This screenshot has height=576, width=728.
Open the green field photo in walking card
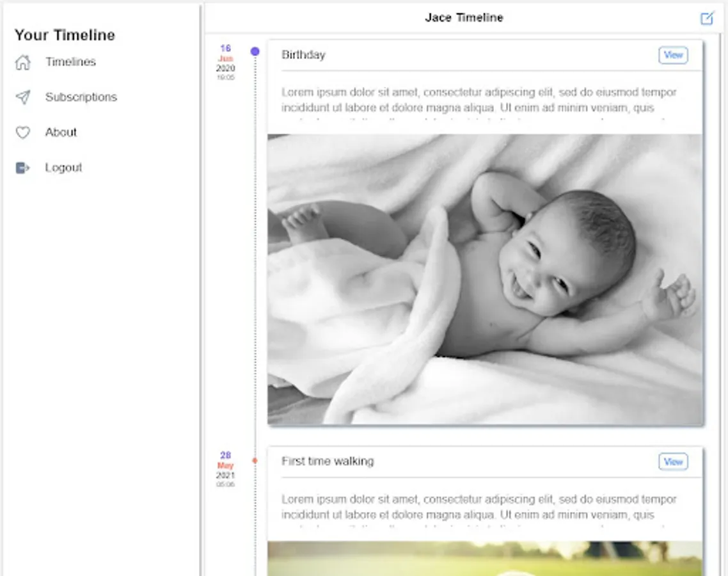coord(485,558)
